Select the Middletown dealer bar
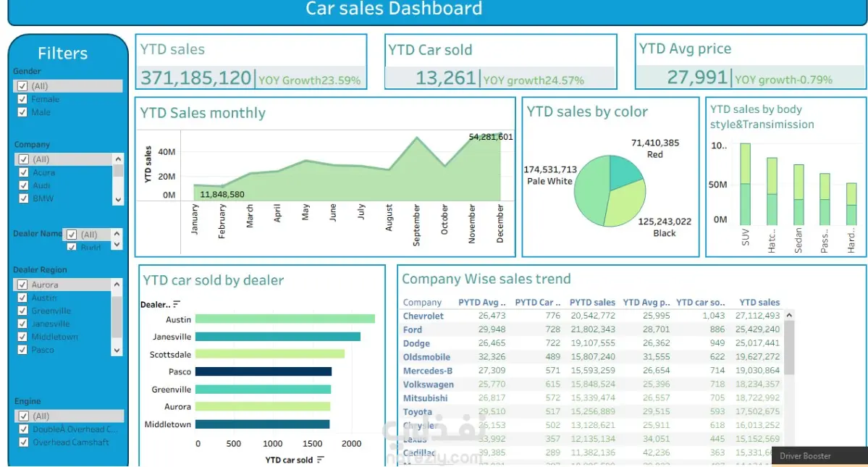Screen dimensions: 868x467 262,424
